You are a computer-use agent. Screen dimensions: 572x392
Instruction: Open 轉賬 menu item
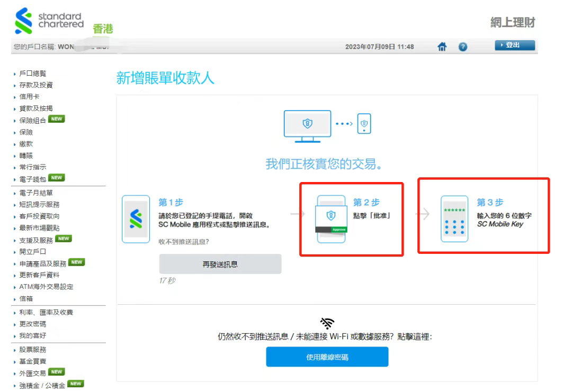point(26,155)
